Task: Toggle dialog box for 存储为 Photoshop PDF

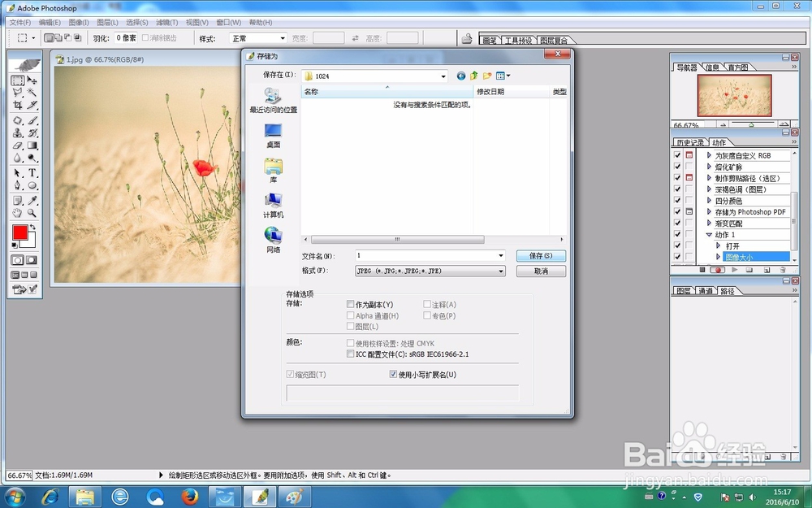Action: pyautogui.click(x=689, y=211)
